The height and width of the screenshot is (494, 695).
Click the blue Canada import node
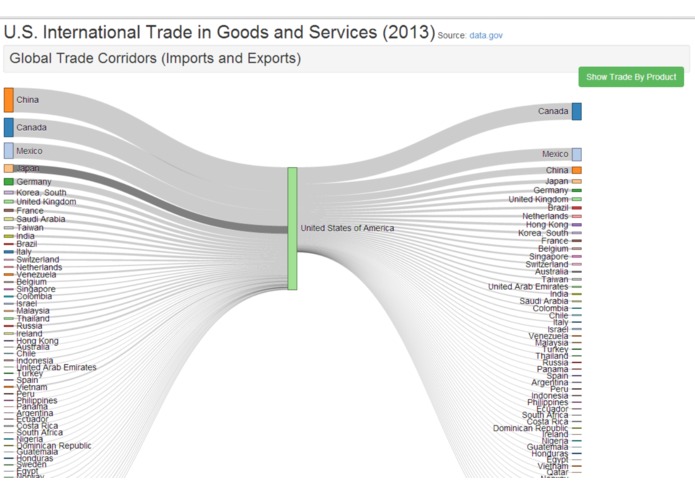(9, 128)
